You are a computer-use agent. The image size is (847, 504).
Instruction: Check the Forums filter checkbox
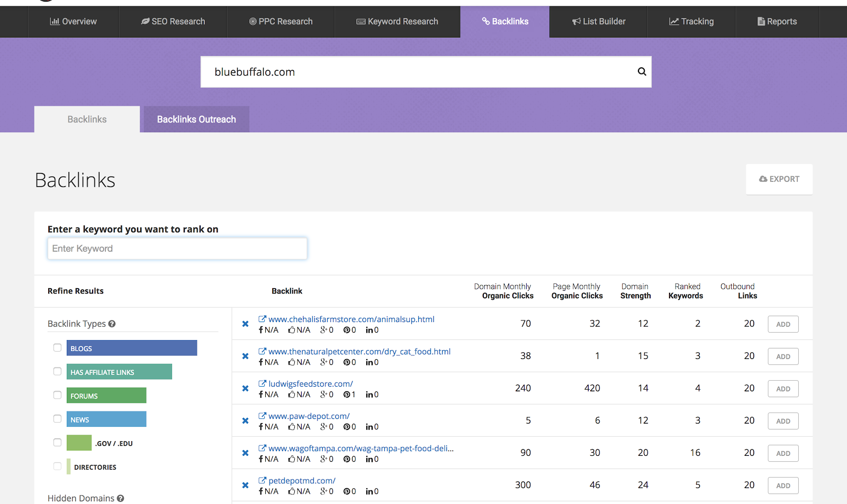tap(57, 395)
